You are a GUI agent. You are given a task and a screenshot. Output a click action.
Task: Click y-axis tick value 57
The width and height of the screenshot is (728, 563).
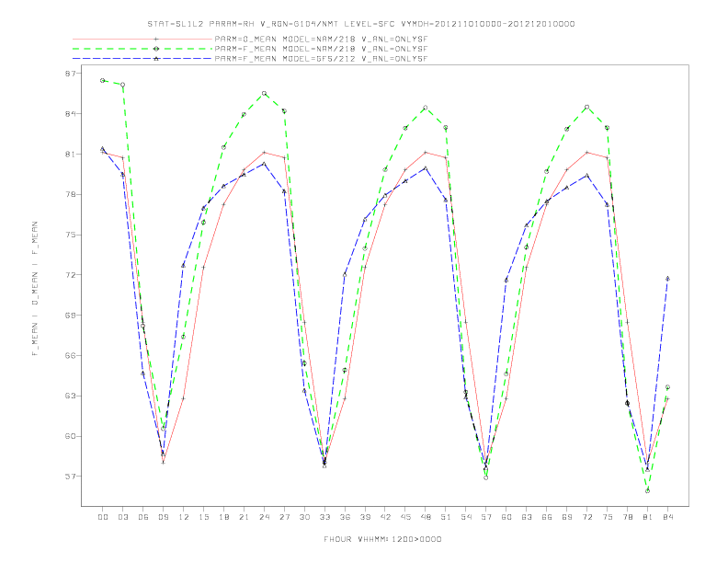coord(73,477)
